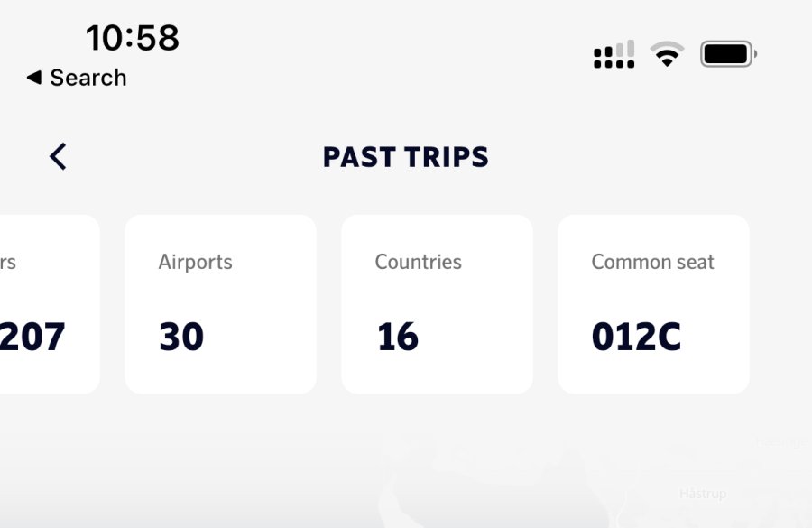This screenshot has height=528, width=812.
Task: Tap the Håstrup place label on map
Action: tap(702, 494)
